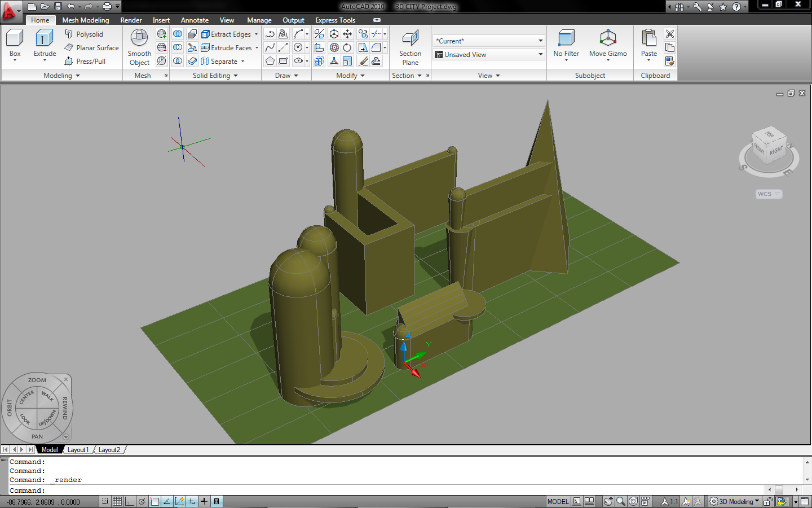Image resolution: width=812 pixels, height=508 pixels.
Task: Toggle Grid Display in status bar
Action: (x=117, y=501)
